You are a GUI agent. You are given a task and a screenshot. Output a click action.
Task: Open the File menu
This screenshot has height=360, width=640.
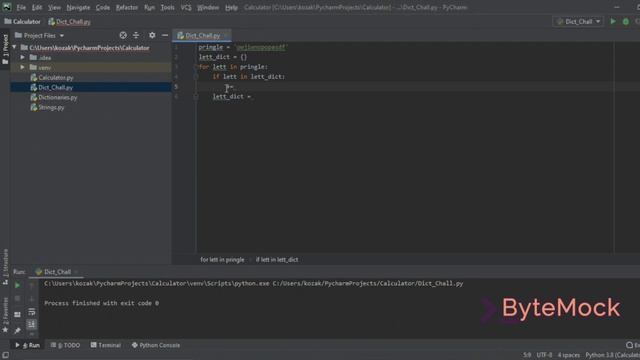point(21,7)
